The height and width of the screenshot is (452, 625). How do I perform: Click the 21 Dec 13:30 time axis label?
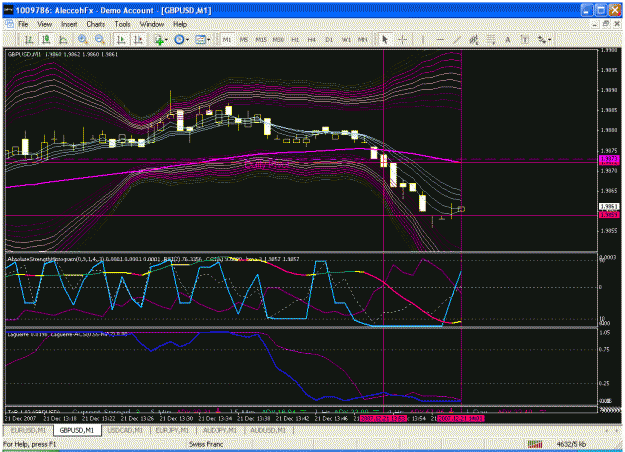176,419
